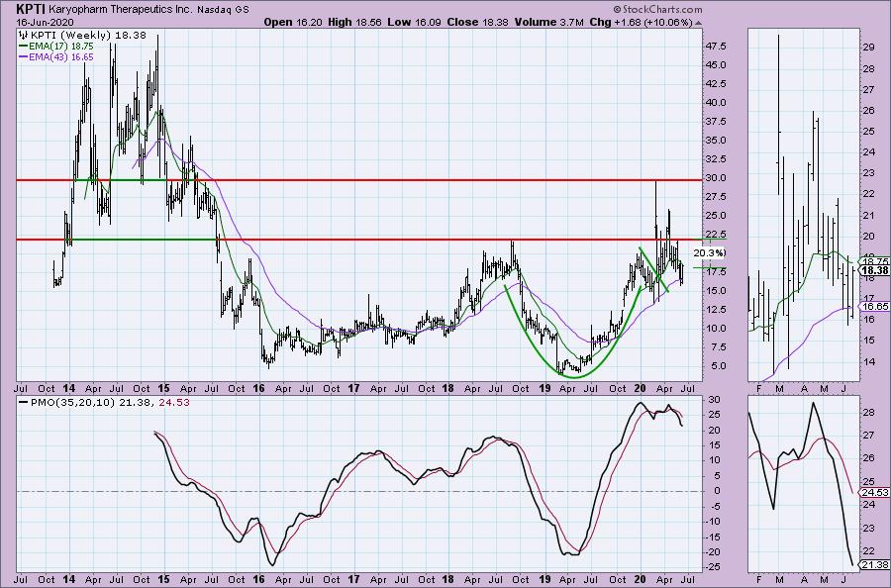Click the Nasdaq GS exchange label
The width and height of the screenshot is (891, 588).
tap(223, 10)
